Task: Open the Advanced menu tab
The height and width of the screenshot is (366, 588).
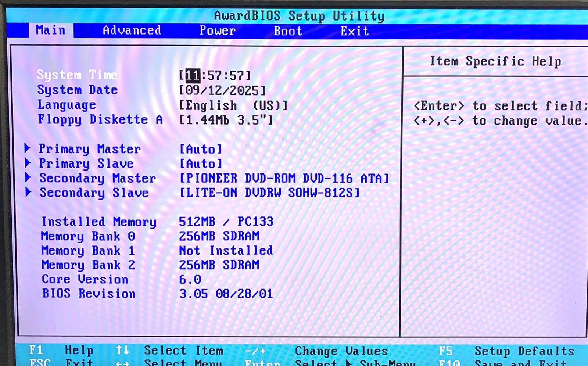Action: point(132,30)
